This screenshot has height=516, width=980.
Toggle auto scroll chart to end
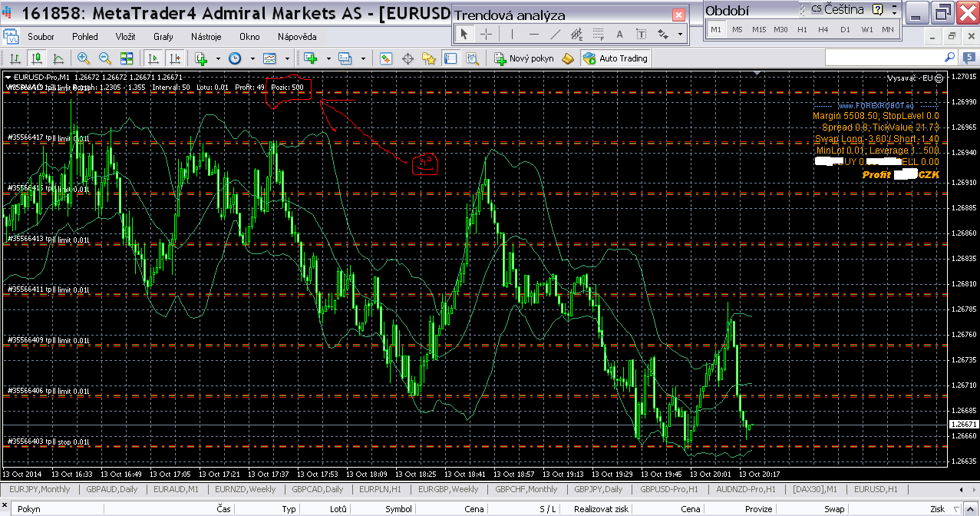[153, 58]
